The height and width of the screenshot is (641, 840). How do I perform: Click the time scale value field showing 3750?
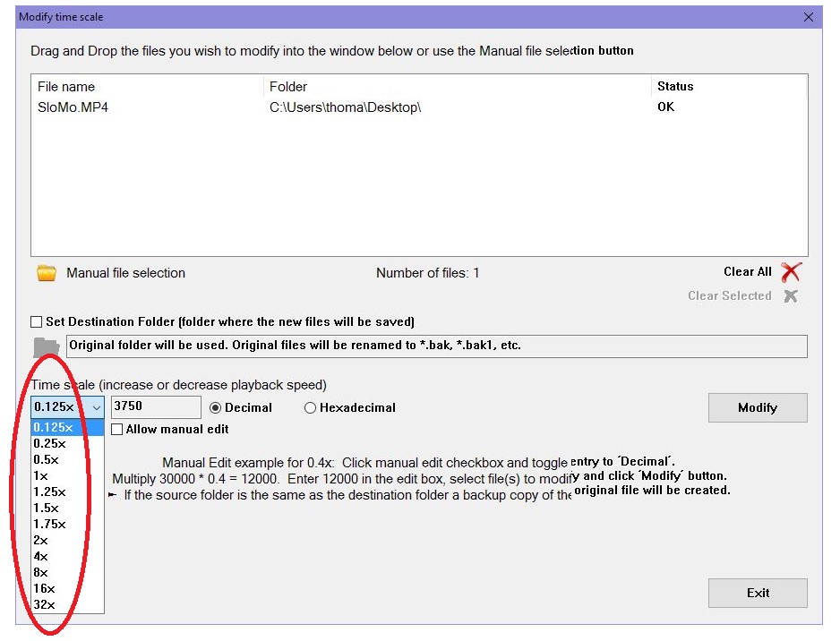coord(155,407)
